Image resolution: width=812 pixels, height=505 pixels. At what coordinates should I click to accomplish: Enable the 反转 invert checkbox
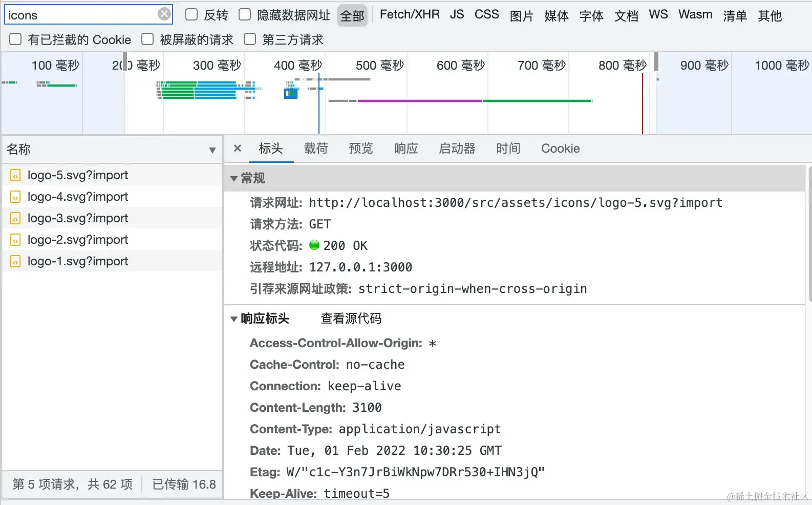pos(191,15)
